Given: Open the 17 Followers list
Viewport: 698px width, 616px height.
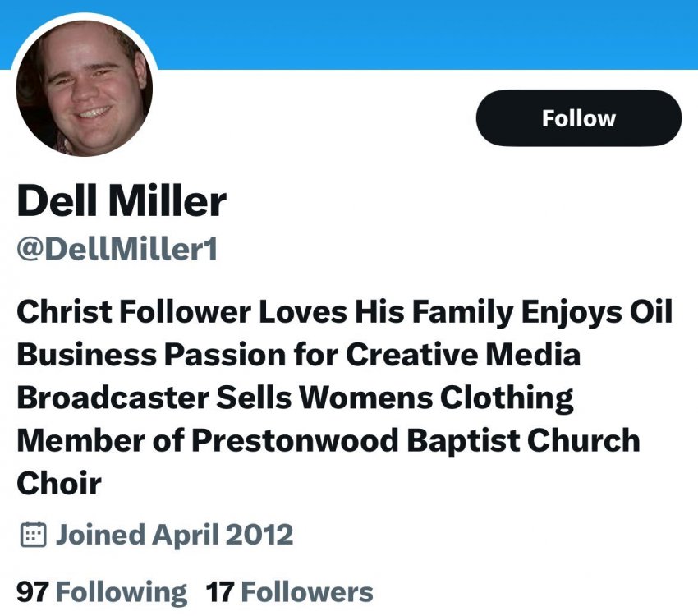Looking at the screenshot, I should 289,591.
